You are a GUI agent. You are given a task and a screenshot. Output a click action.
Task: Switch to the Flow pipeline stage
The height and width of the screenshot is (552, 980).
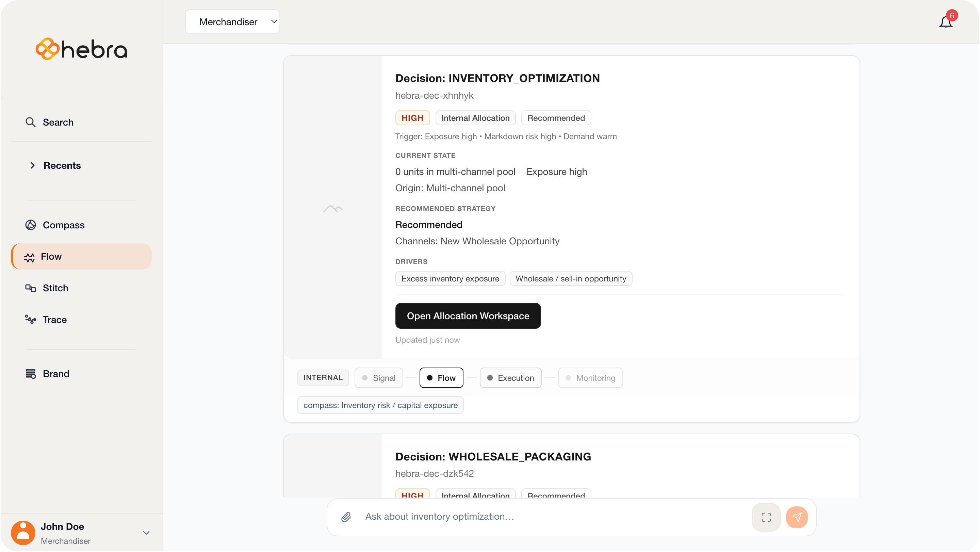[441, 378]
